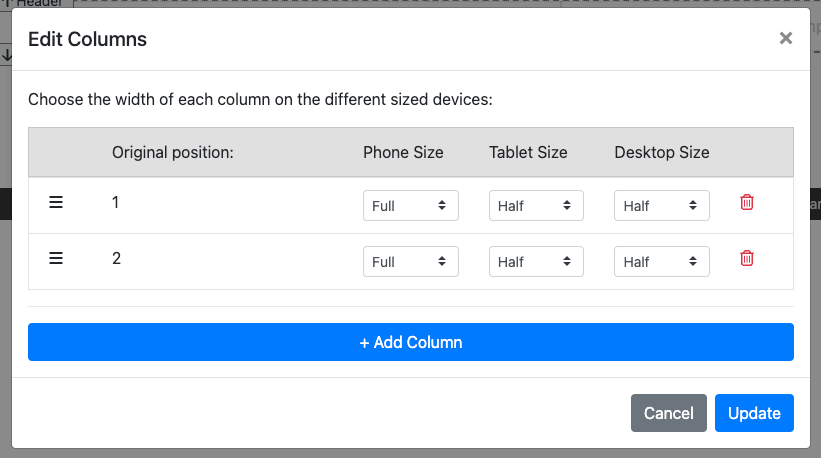Screen dimensions: 821x458
Task: Click the Tablet Size column header
Action: 528,153
